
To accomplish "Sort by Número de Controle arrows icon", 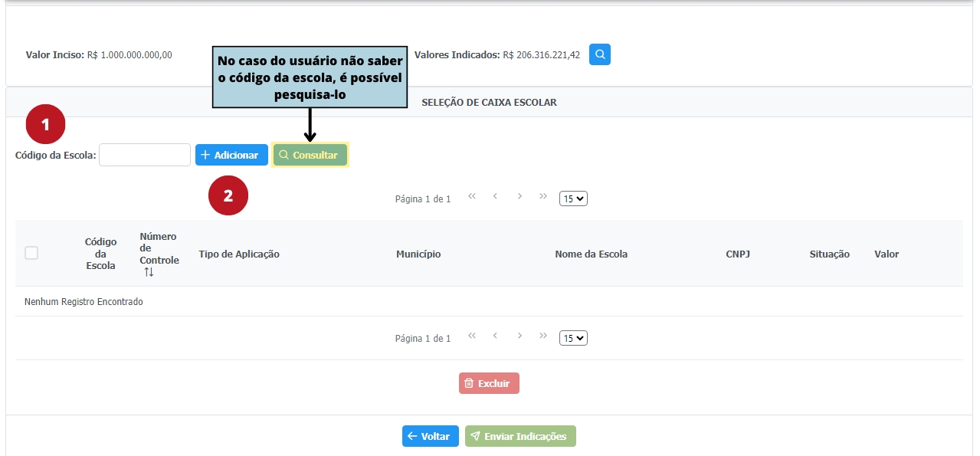I will pos(149,272).
